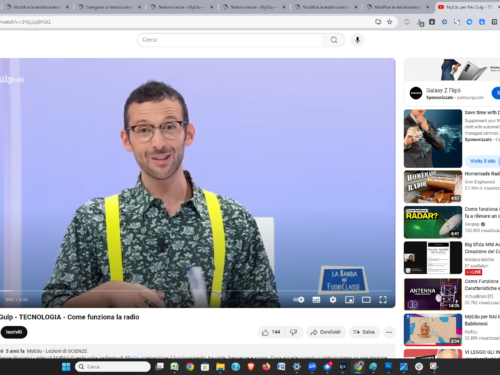Dislike the video with thumbs down
Screen dimensions: 500x375
click(294, 332)
